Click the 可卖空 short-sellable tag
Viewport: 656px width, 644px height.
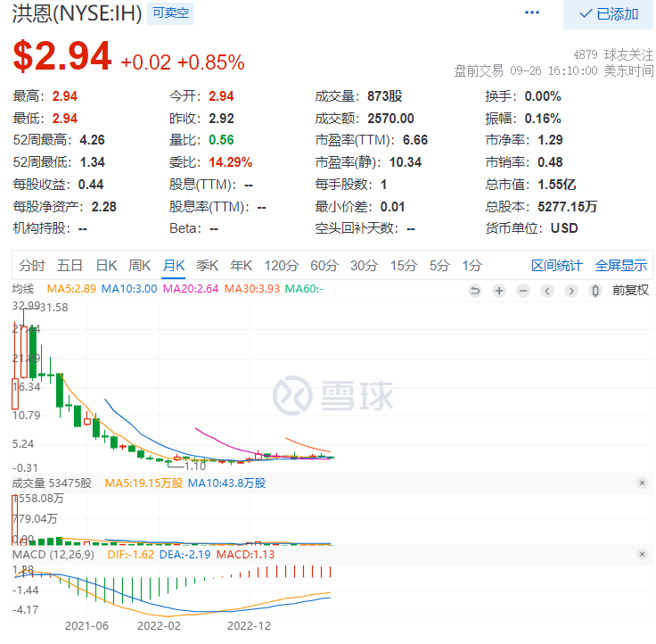pyautogui.click(x=170, y=13)
